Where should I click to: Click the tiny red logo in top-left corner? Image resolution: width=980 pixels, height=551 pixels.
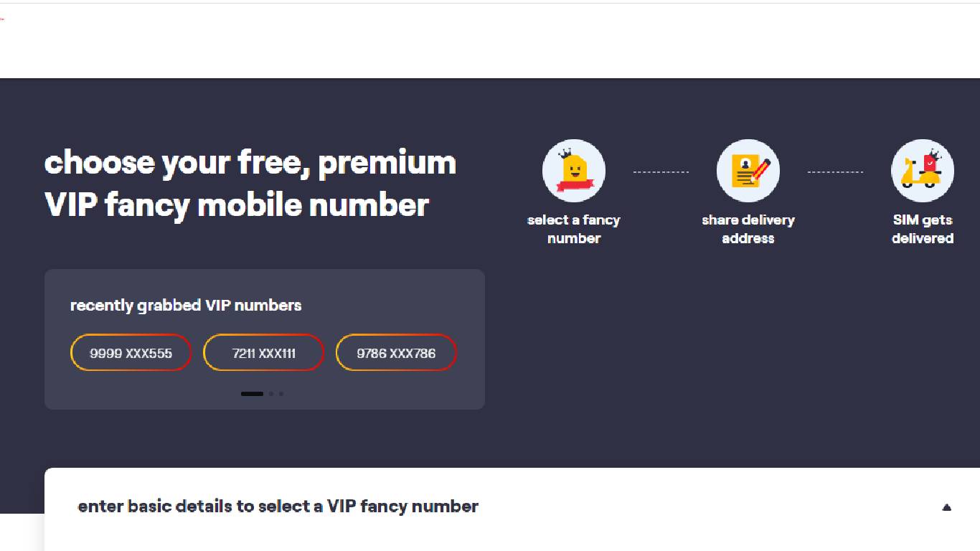click(x=2, y=19)
